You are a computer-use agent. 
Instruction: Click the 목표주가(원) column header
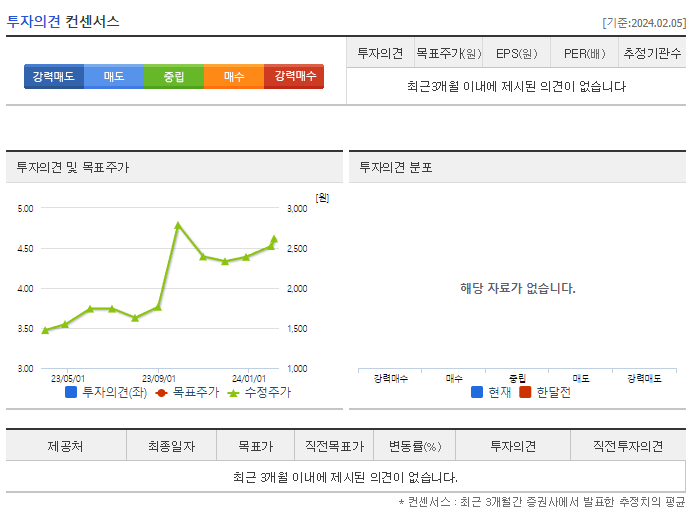tap(448, 53)
